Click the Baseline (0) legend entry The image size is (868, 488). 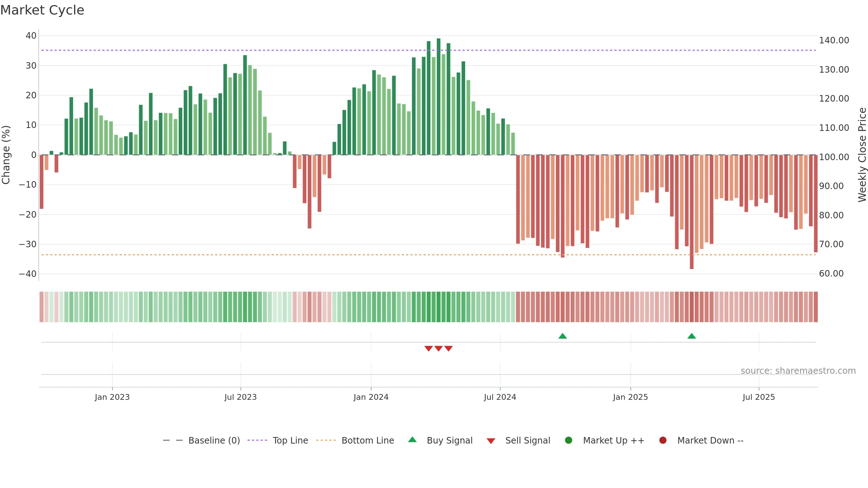[201, 440]
